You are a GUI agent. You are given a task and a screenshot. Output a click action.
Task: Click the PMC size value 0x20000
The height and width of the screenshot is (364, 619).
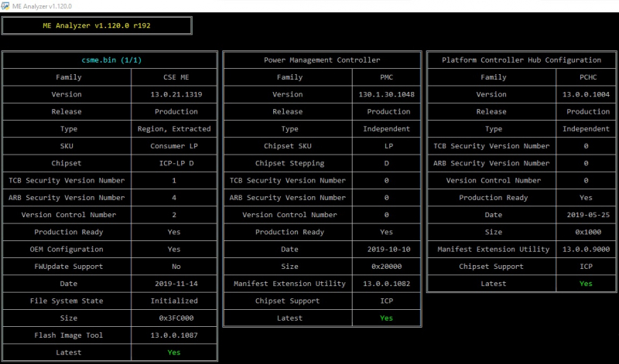(386, 267)
